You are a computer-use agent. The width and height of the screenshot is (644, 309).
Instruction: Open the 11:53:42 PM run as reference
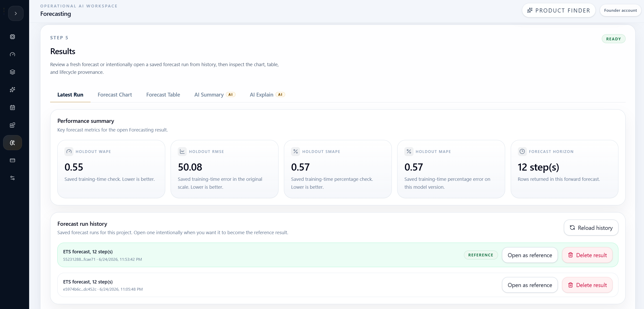point(530,255)
